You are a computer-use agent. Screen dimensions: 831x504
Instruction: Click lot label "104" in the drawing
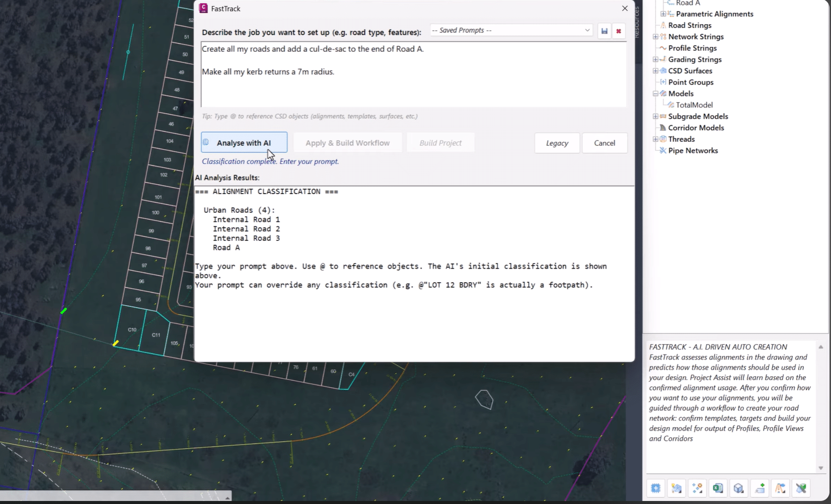click(x=170, y=141)
